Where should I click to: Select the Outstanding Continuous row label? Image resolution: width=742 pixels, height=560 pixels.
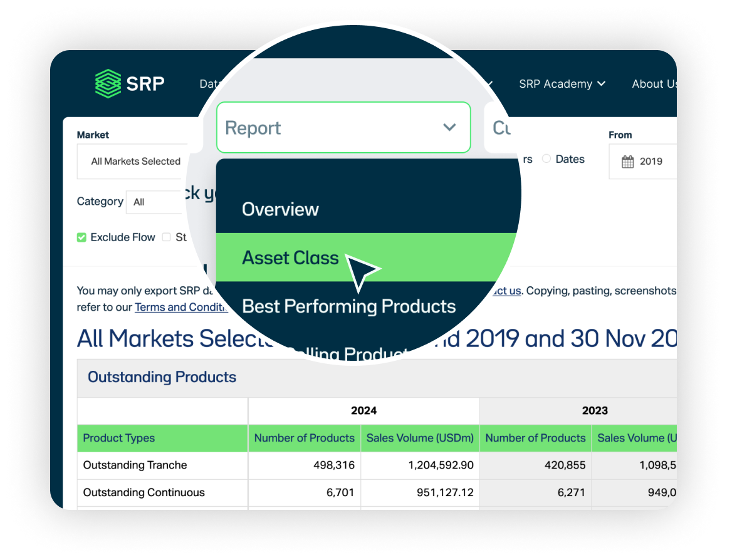(x=144, y=492)
